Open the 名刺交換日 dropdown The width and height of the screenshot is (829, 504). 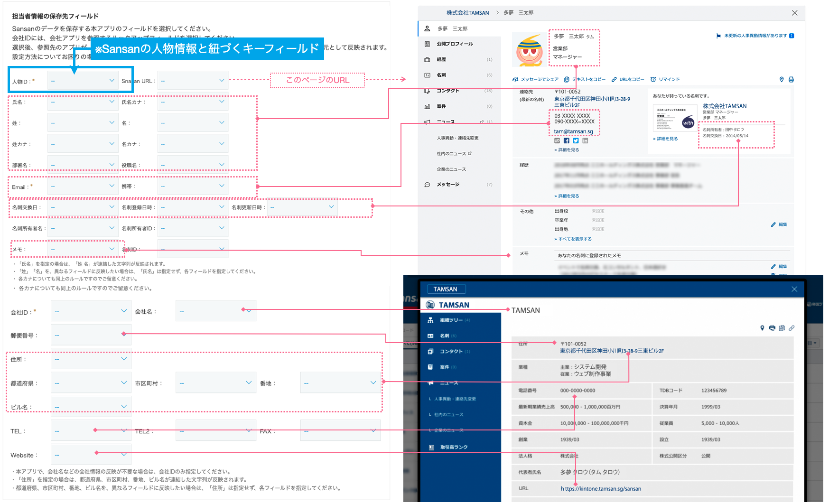pyautogui.click(x=83, y=207)
